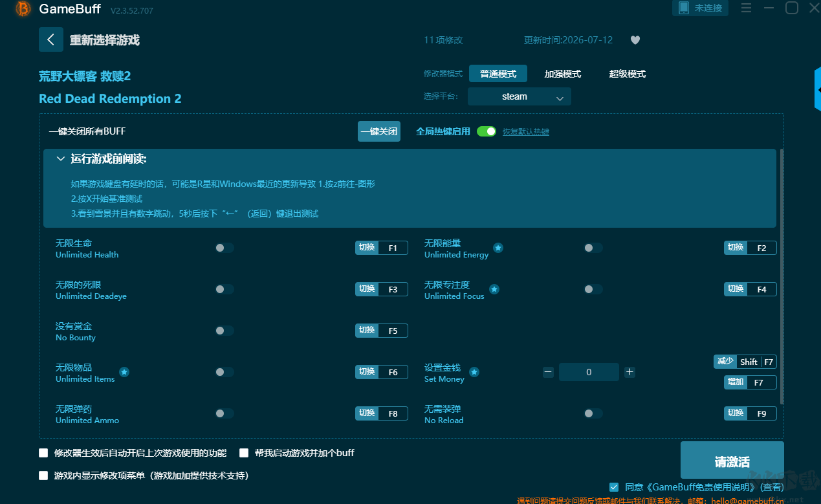Click the GameBuff logo icon
This screenshot has height=504, width=821.
click(23, 9)
